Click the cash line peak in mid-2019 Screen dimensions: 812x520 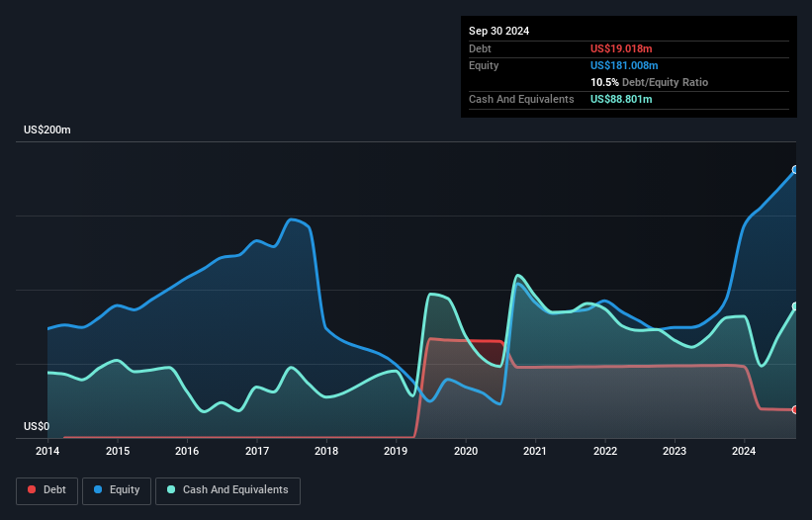coord(432,294)
